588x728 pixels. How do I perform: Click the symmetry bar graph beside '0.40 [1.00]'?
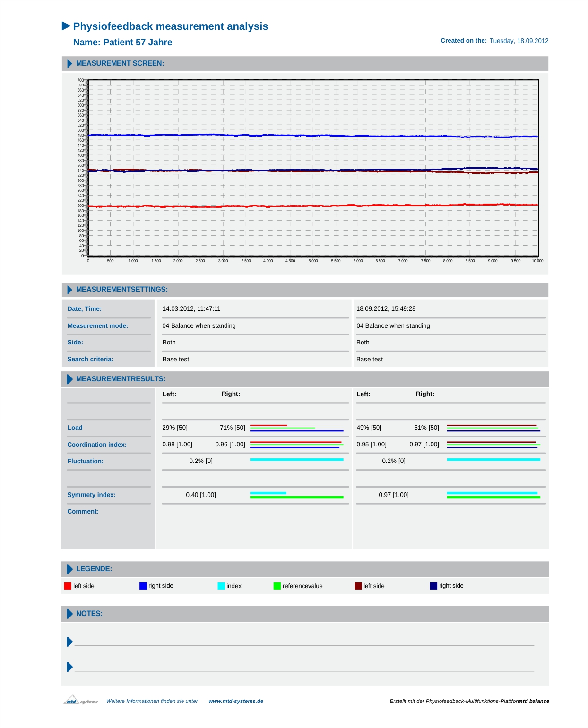pos(297,495)
